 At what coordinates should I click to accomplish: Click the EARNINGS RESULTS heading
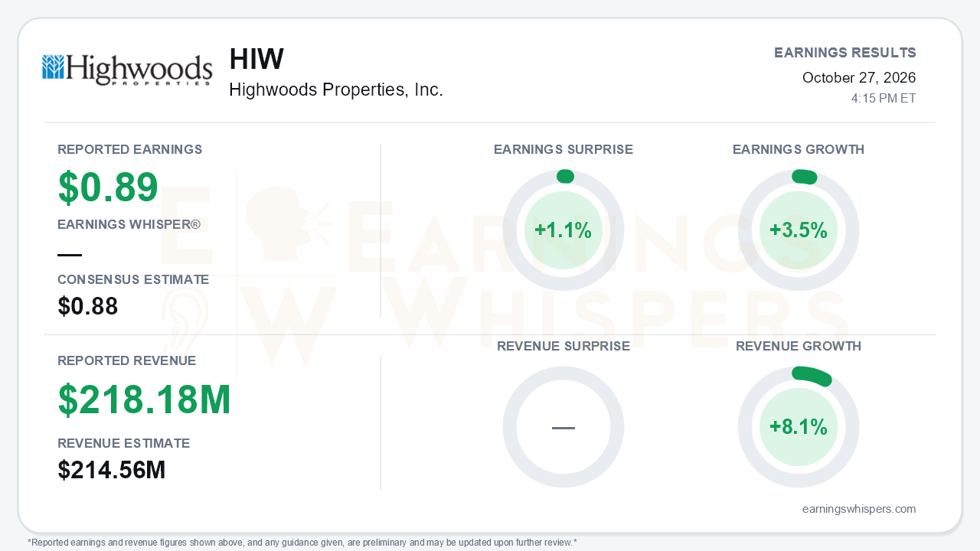(845, 53)
